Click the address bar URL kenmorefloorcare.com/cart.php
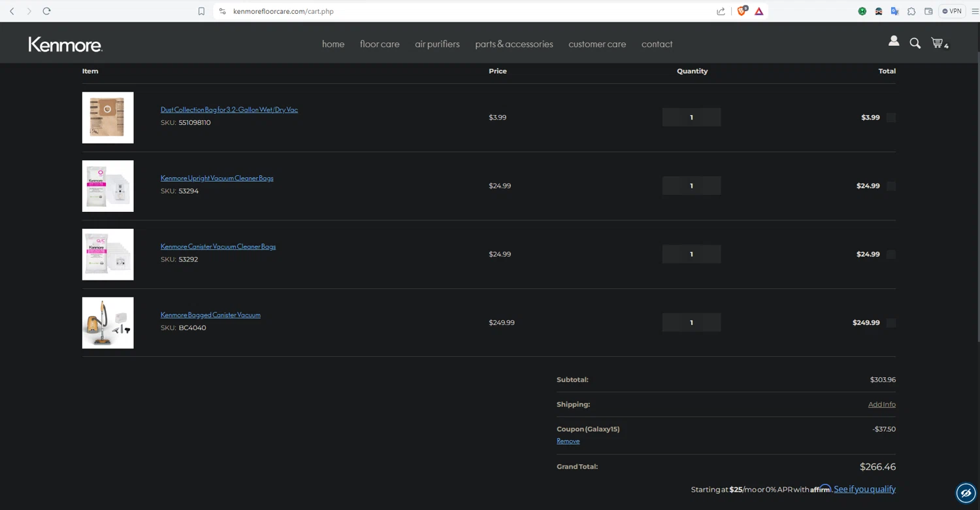The height and width of the screenshot is (510, 980). (x=284, y=11)
